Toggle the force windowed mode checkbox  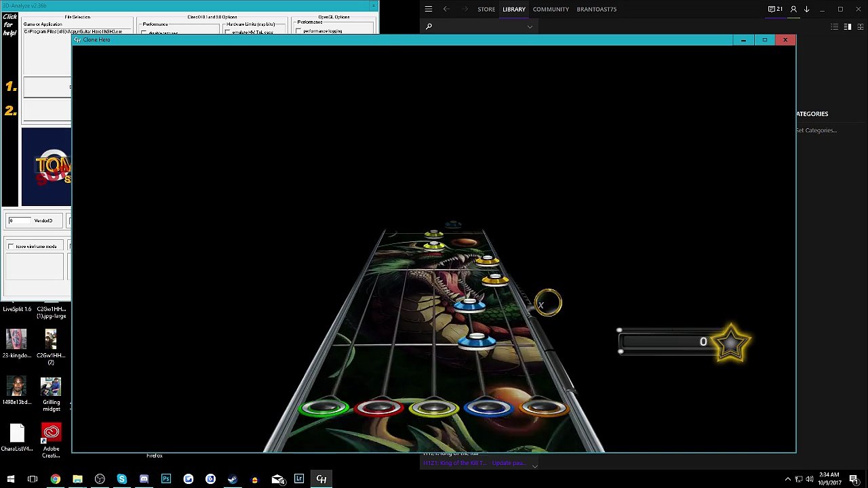pos(11,246)
